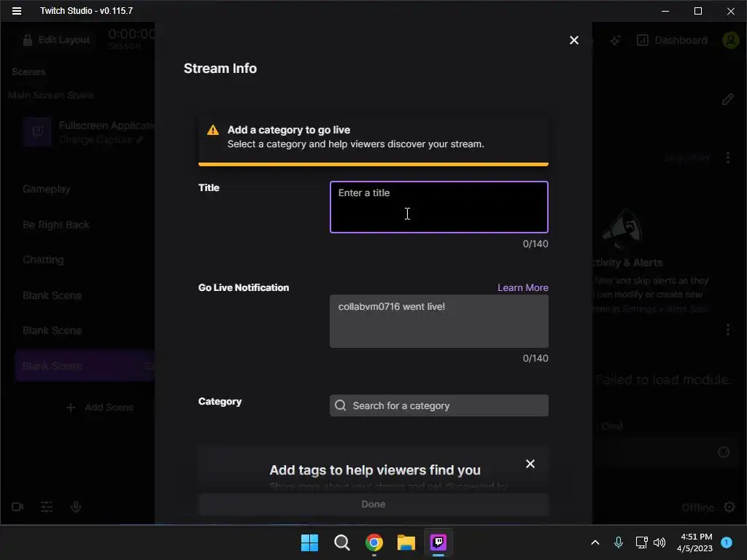
Task: Close the Stream Info dialog
Action: click(x=574, y=40)
